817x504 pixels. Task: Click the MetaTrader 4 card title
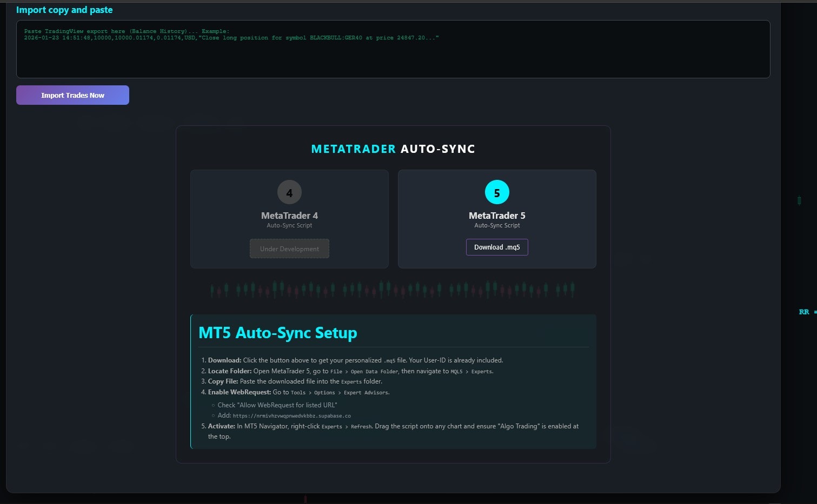pos(289,216)
